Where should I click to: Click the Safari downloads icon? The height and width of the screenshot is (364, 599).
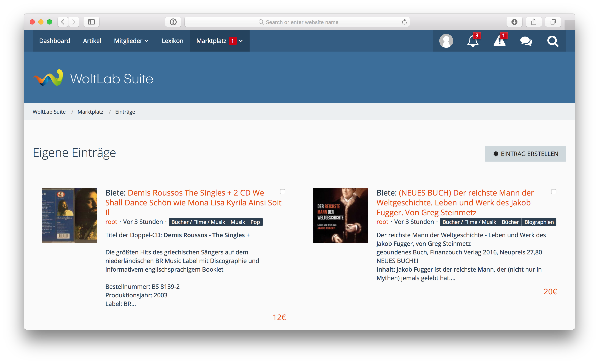[x=514, y=22]
